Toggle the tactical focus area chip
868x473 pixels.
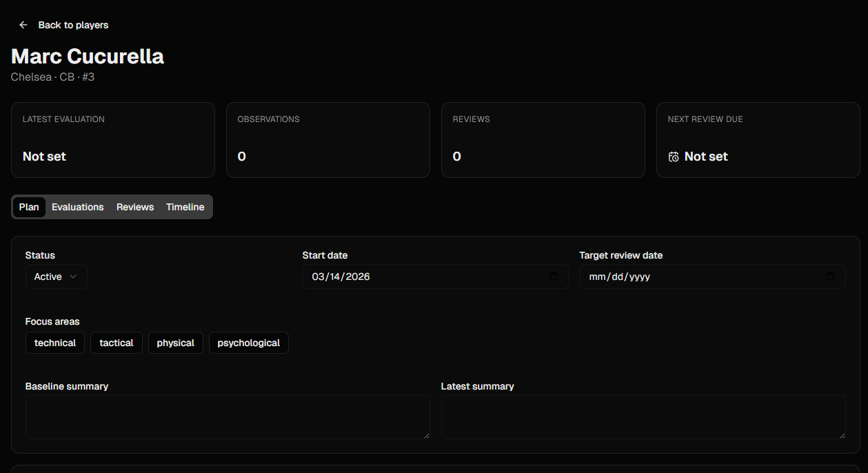click(x=117, y=343)
